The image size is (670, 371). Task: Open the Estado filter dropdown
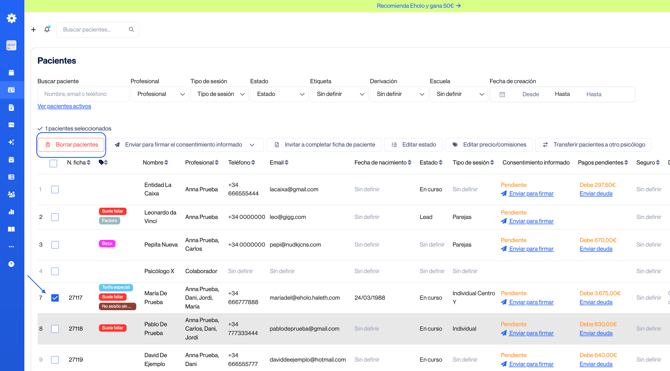[279, 94]
